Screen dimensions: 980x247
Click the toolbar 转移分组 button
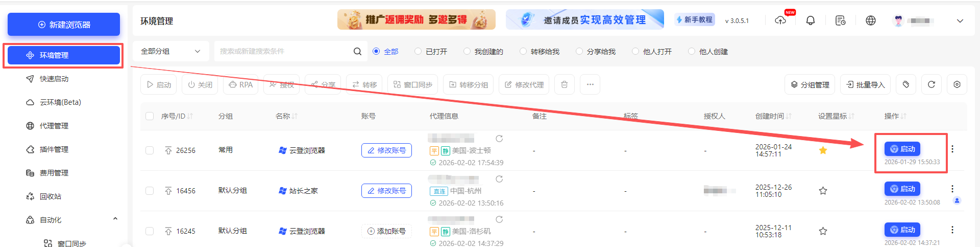[469, 84]
